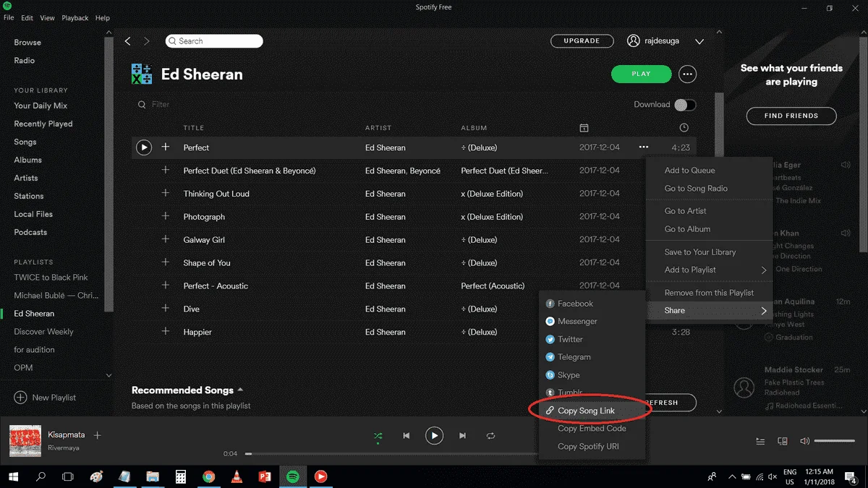
Task: Choose Remove from this Playlist
Action: (x=710, y=293)
